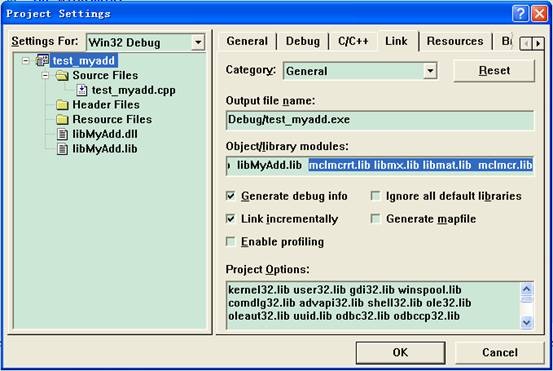Open the Settings For dropdown
Viewport: 553px width, 371px height.
click(x=198, y=43)
